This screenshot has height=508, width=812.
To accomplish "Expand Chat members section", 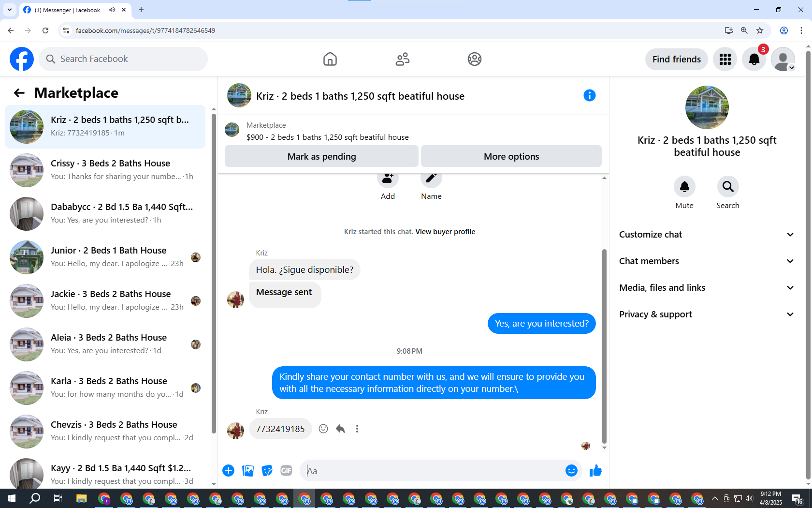I will (707, 261).
